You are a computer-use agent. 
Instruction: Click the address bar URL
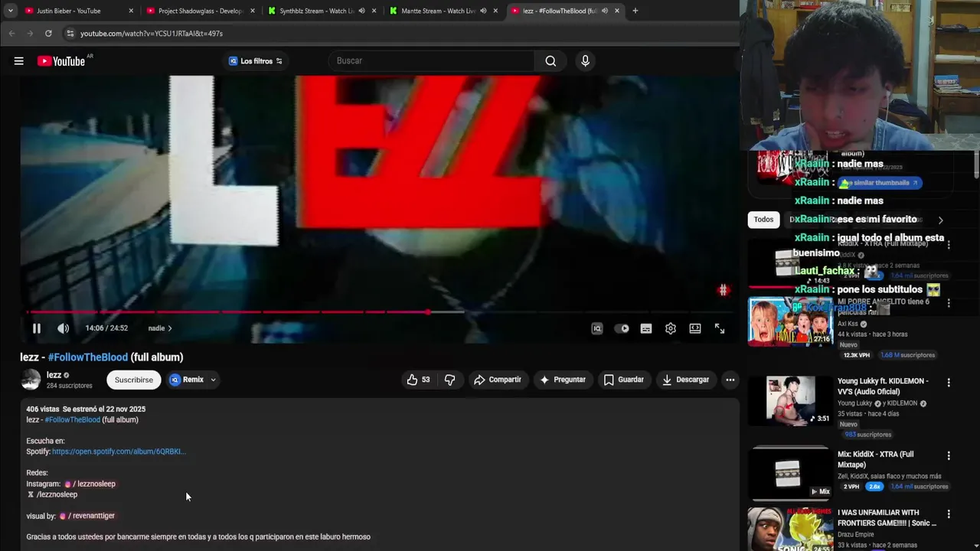tap(152, 34)
